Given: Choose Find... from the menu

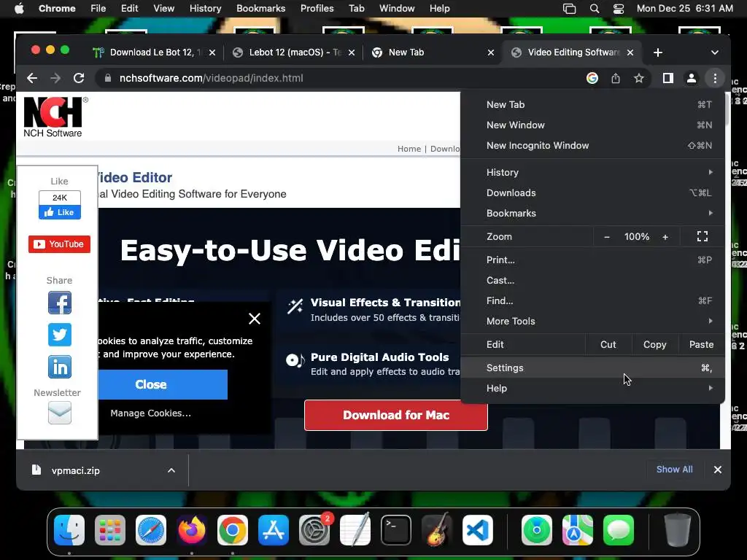Looking at the screenshot, I should pyautogui.click(x=592, y=301).
